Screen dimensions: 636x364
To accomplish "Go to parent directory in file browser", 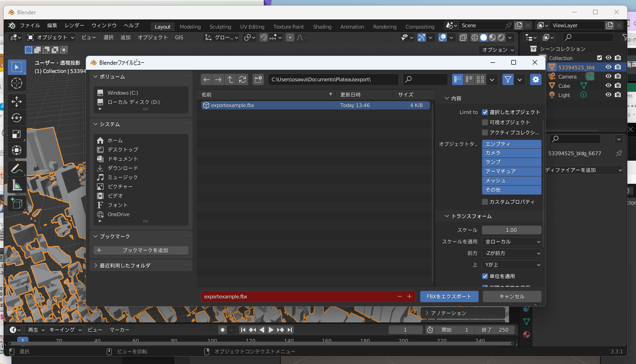I will pyautogui.click(x=230, y=79).
